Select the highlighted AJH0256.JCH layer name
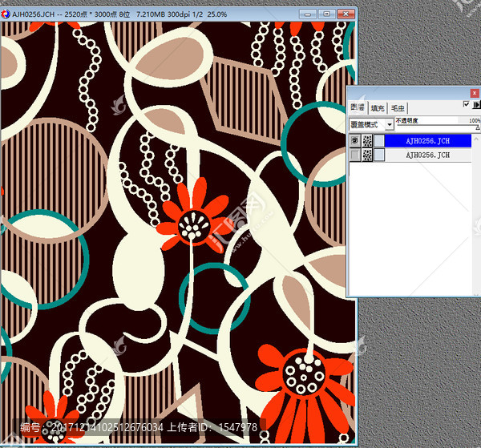The image size is (481, 448). click(428, 141)
